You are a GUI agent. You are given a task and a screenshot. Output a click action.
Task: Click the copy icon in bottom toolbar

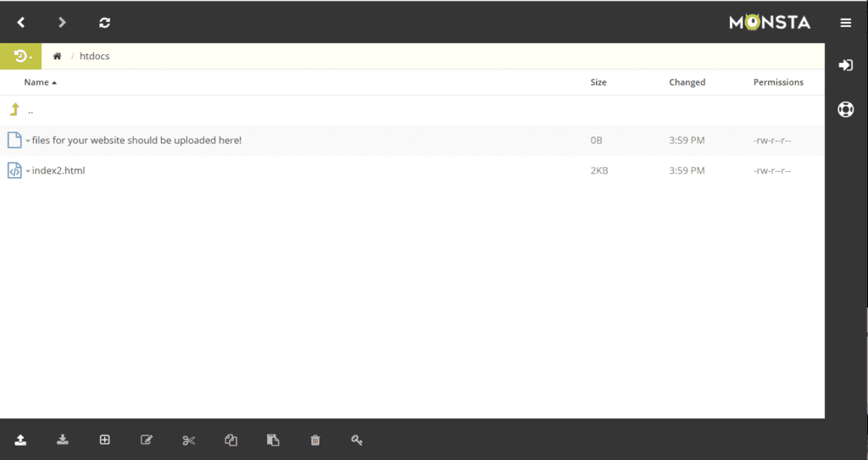click(x=231, y=440)
